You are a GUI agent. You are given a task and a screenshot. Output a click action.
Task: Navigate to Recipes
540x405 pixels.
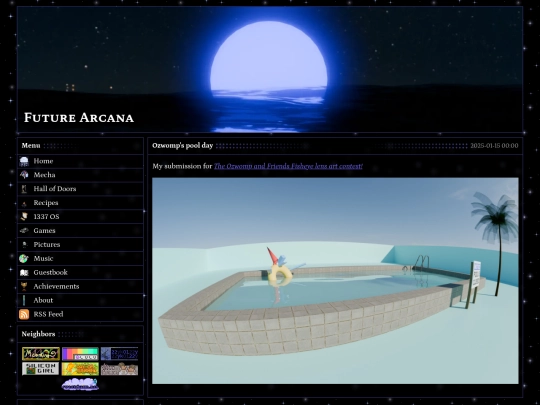click(46, 203)
